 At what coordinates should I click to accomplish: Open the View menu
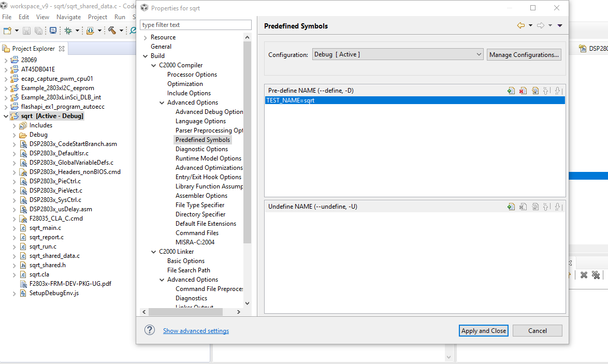tap(42, 17)
